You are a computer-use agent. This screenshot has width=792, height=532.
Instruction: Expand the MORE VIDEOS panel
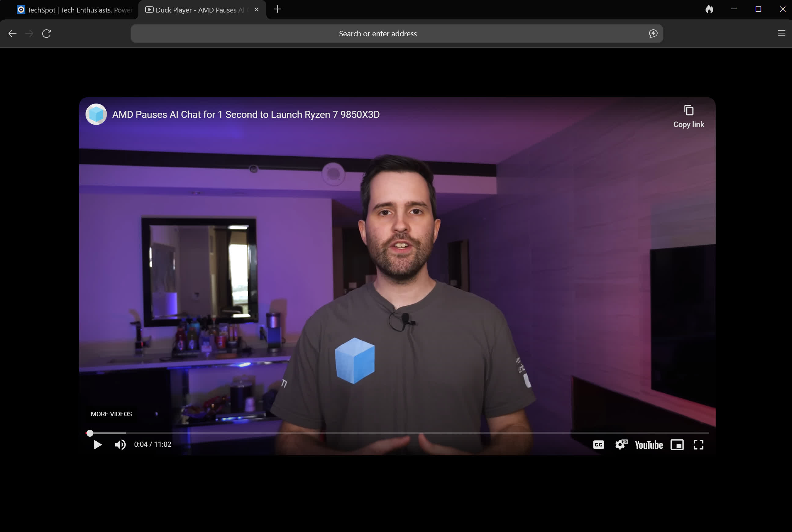click(111, 414)
